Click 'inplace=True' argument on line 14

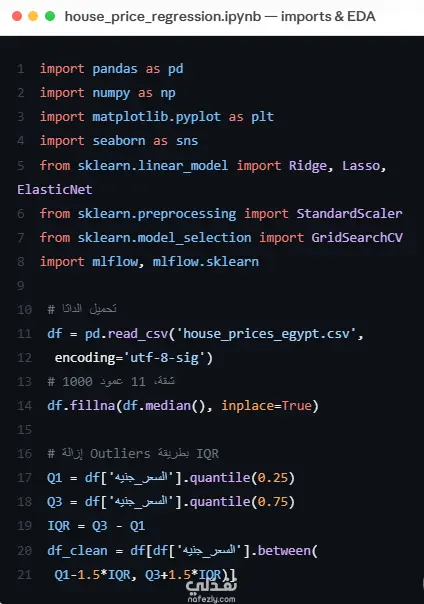pyautogui.click(x=266, y=406)
